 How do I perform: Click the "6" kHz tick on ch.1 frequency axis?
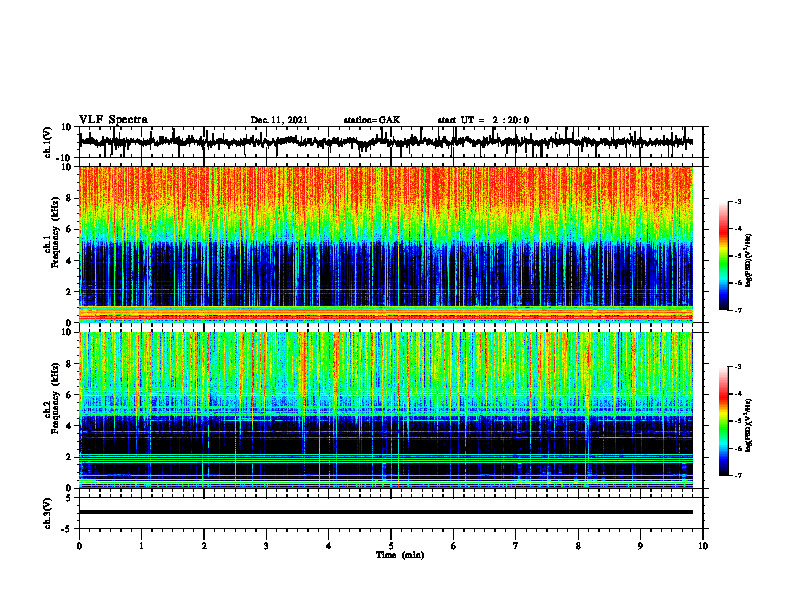point(69,229)
